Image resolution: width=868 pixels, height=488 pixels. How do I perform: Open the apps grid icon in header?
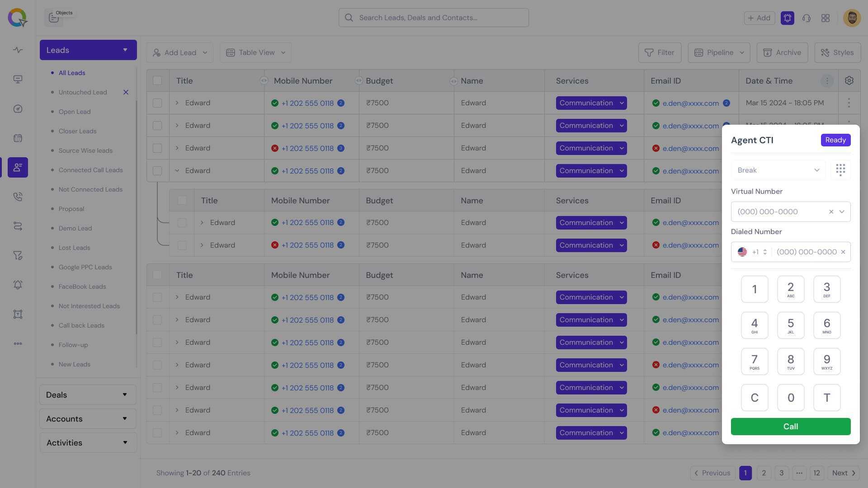[x=825, y=18]
